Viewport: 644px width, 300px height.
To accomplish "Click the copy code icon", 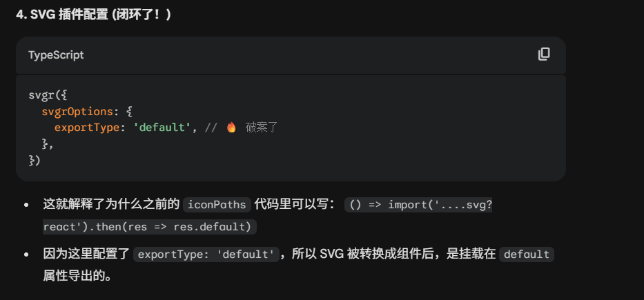I will point(544,54).
